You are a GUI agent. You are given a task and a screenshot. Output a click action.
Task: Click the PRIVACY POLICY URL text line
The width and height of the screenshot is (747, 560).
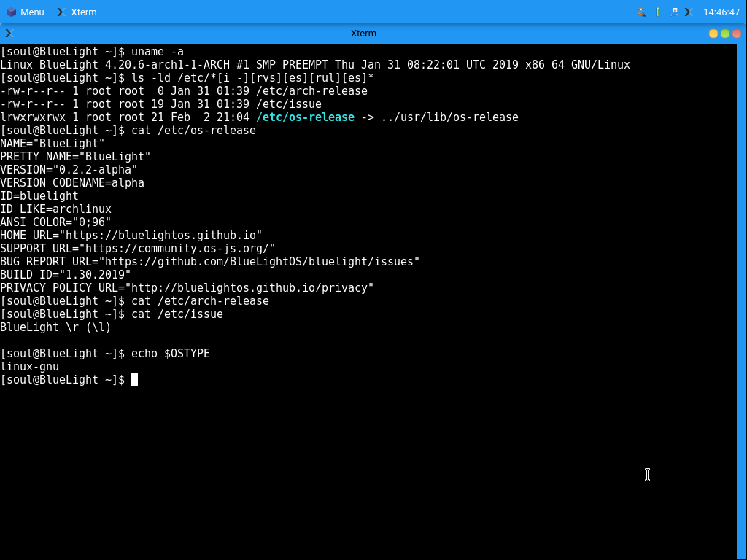[x=187, y=287]
